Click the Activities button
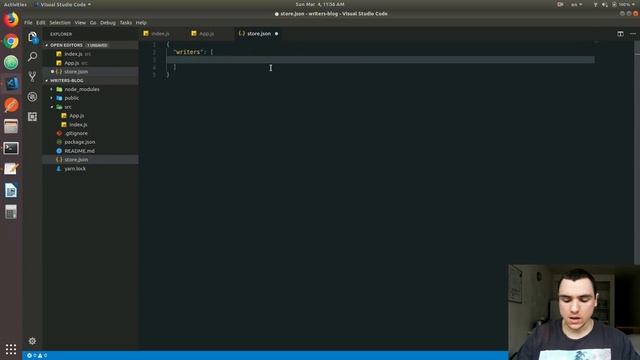The width and height of the screenshot is (640, 360). 15,4
